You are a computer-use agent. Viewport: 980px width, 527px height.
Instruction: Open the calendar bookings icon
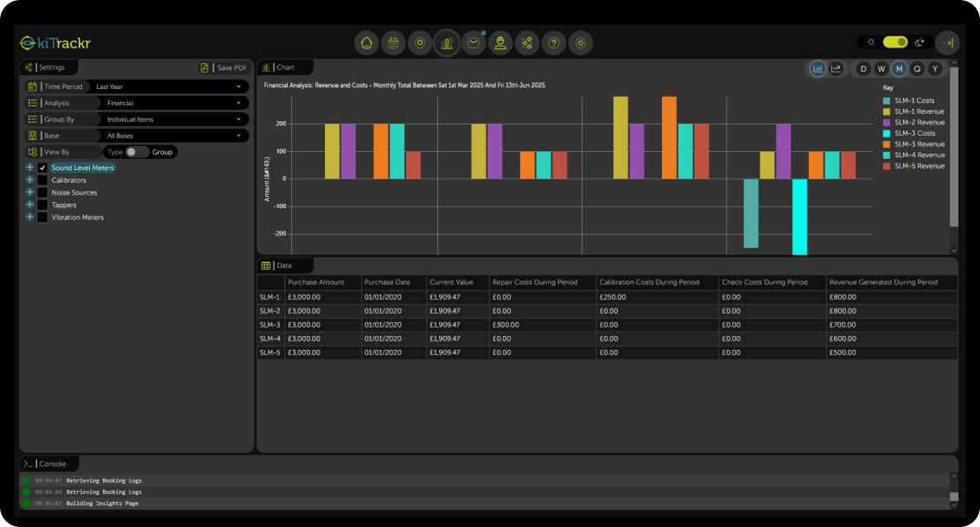click(393, 42)
